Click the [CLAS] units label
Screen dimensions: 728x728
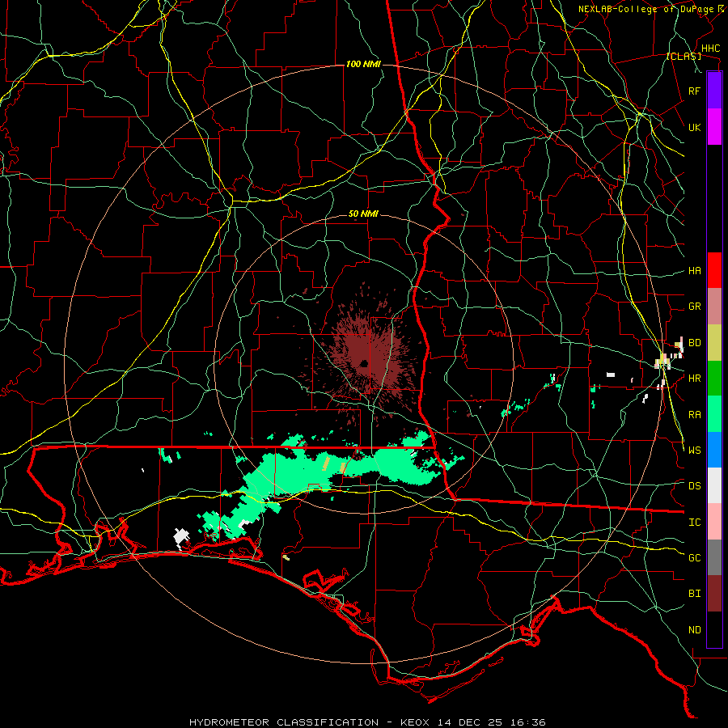click(x=684, y=56)
